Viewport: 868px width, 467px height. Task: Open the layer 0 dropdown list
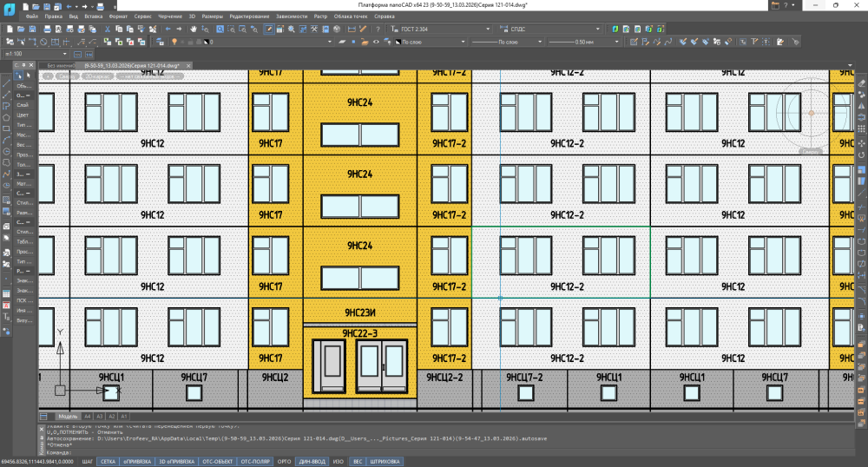(x=330, y=42)
